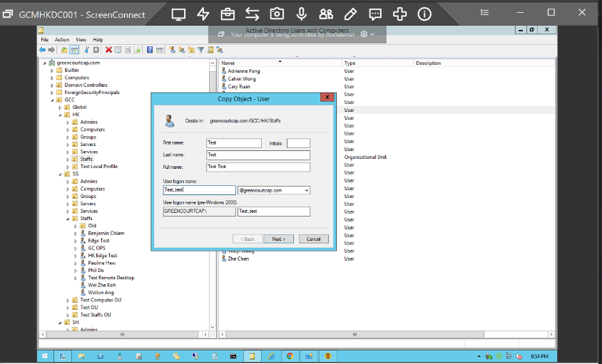
Task: Click the blue Help question mark icon
Action: coord(150,50)
